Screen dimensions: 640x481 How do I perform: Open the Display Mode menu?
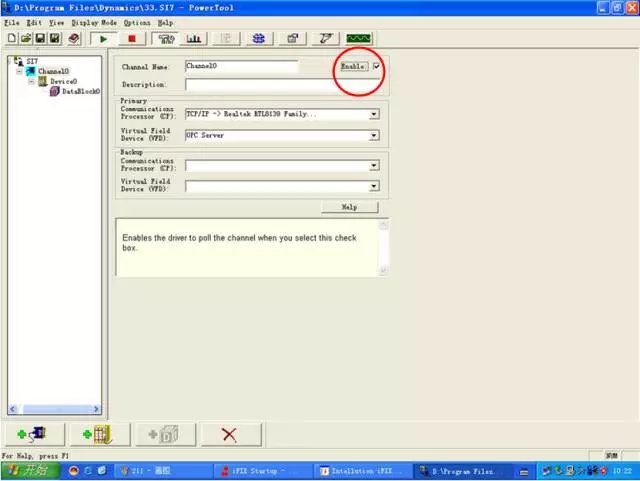tap(93, 22)
